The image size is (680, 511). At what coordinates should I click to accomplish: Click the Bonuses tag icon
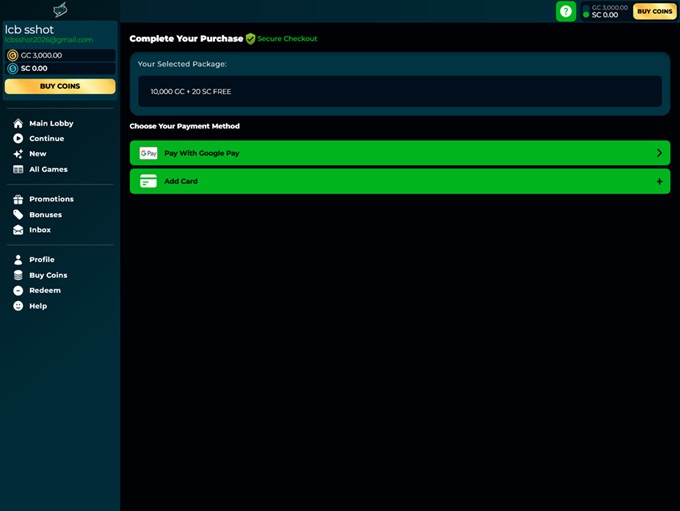click(x=18, y=215)
